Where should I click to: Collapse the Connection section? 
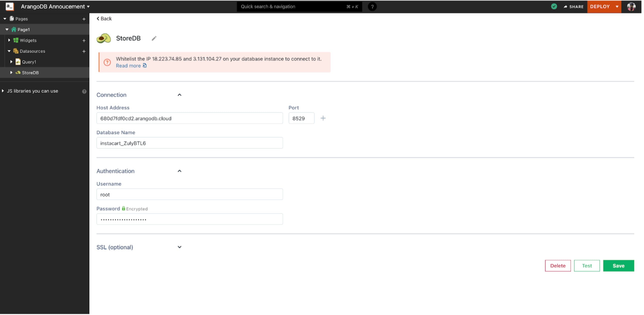point(179,95)
